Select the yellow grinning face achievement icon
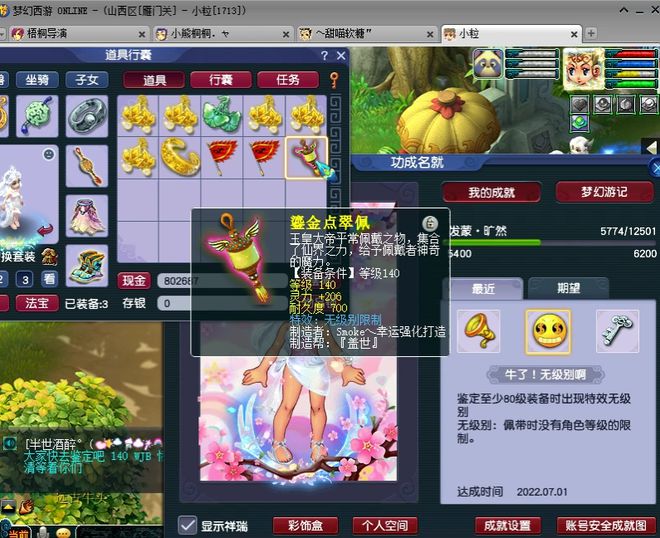Viewport: 660px width, 538px height. (548, 331)
